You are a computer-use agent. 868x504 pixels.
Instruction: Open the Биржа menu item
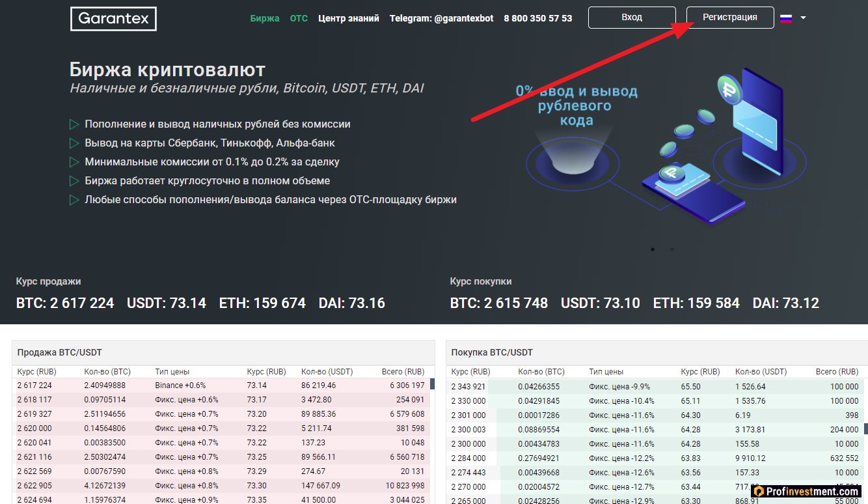[x=265, y=18]
